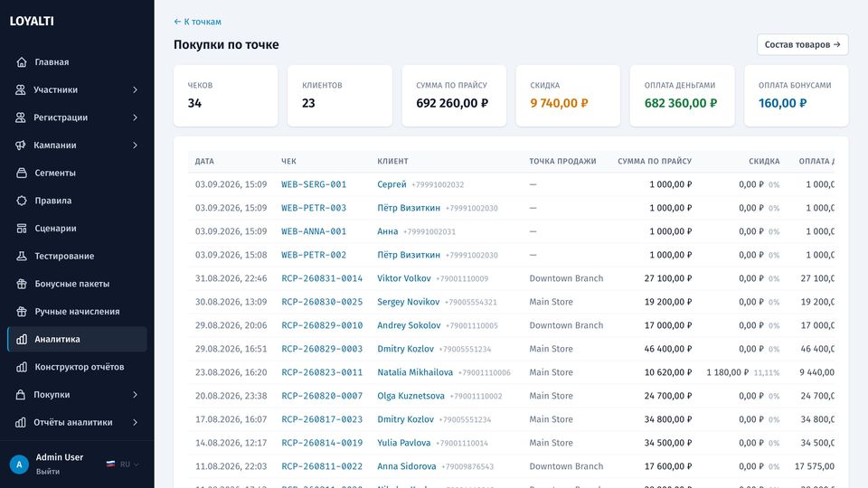Click the date 23.08.2026, 16:20
Viewport: 868px width, 488px height.
(231, 372)
